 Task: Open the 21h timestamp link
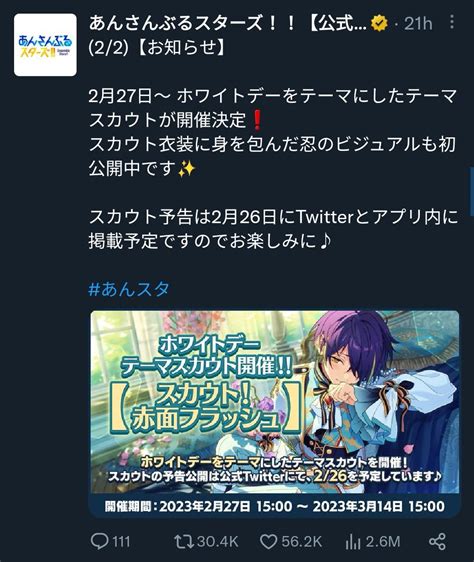pyautogui.click(x=418, y=24)
